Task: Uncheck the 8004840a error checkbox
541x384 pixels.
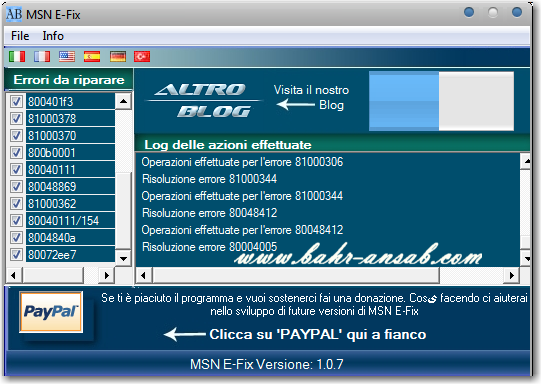Action: tap(16, 237)
